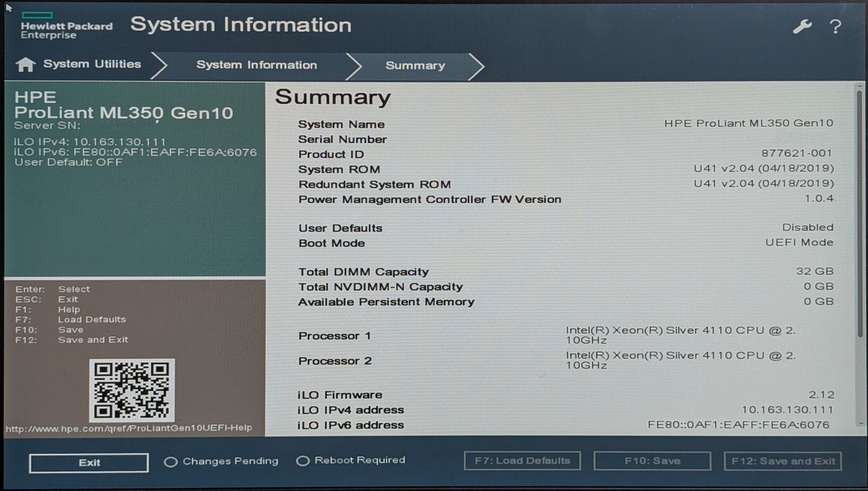Click the Enter: Select key hint
This screenshot has height=491, width=868.
pos(53,289)
